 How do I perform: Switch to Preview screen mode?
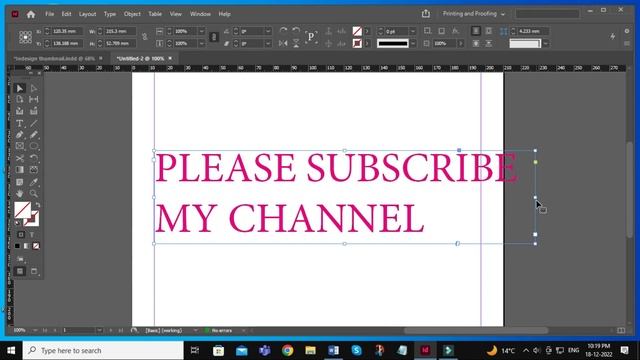point(34,271)
